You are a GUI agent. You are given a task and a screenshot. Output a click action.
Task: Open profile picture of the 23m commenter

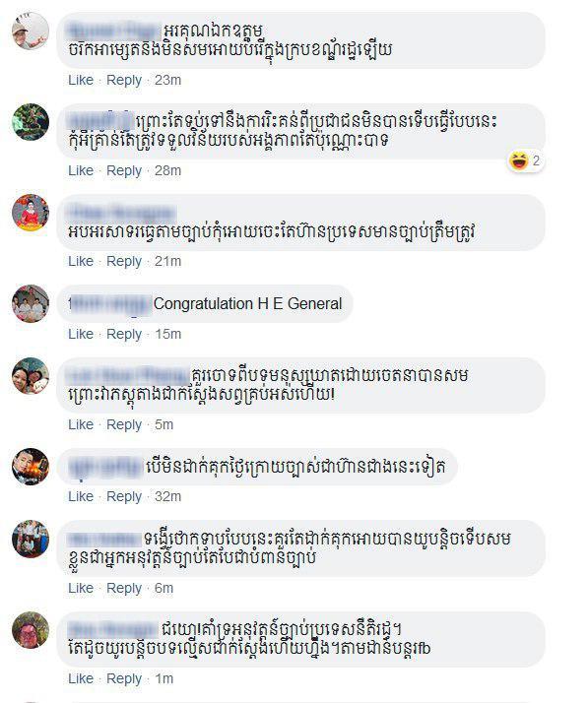(x=31, y=31)
